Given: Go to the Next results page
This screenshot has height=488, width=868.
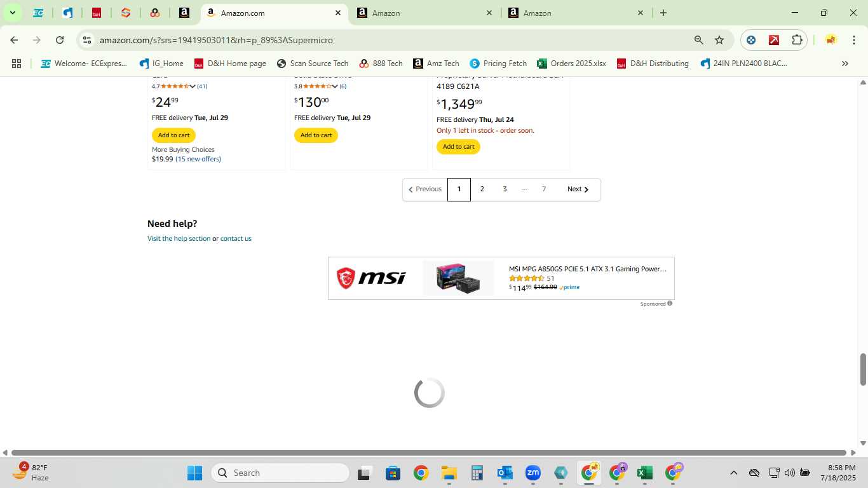Looking at the screenshot, I should point(578,189).
